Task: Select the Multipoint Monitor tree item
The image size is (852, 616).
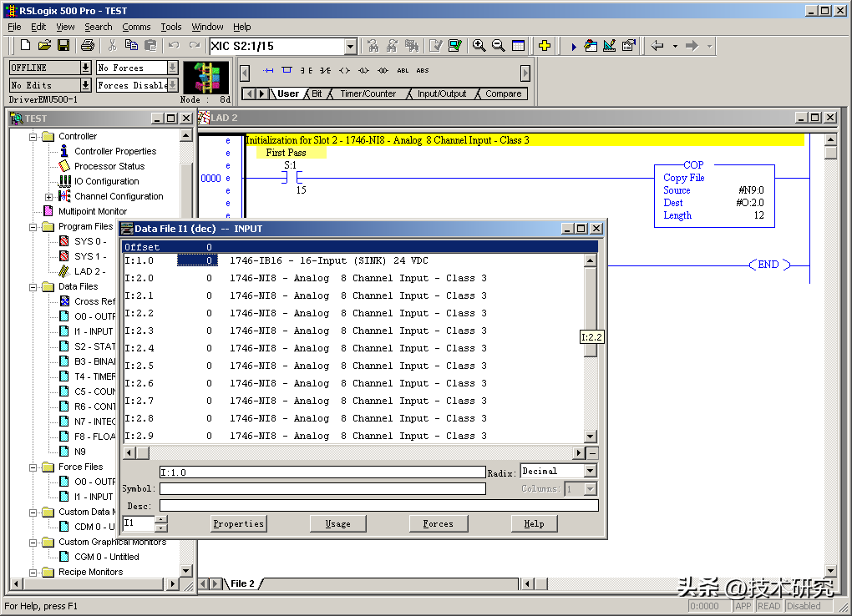Action: pyautogui.click(x=92, y=211)
